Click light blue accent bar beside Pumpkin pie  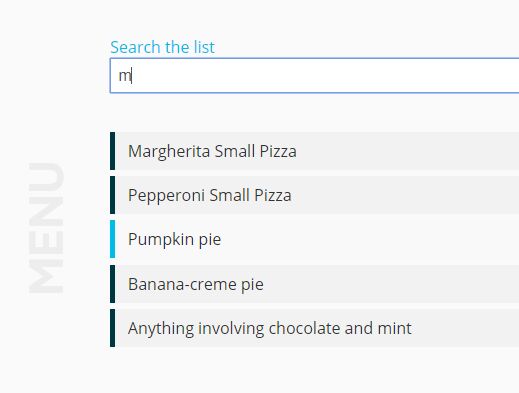[113, 239]
